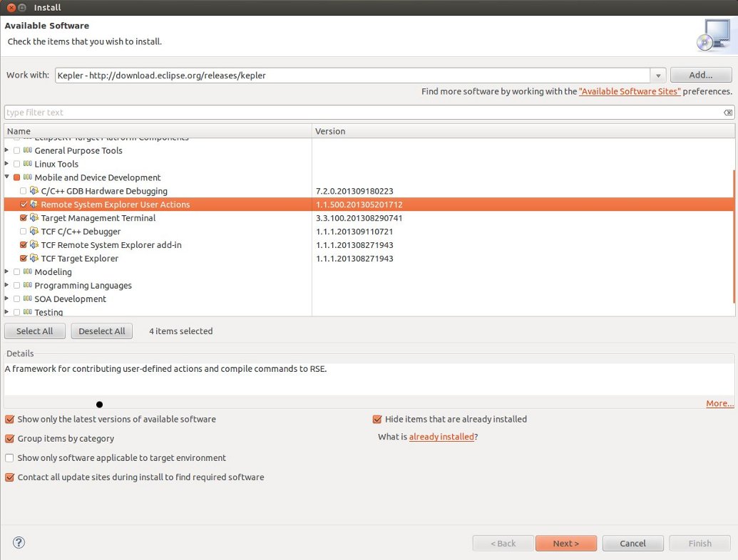
Task: Click the Modeling category icon
Action: 28,272
